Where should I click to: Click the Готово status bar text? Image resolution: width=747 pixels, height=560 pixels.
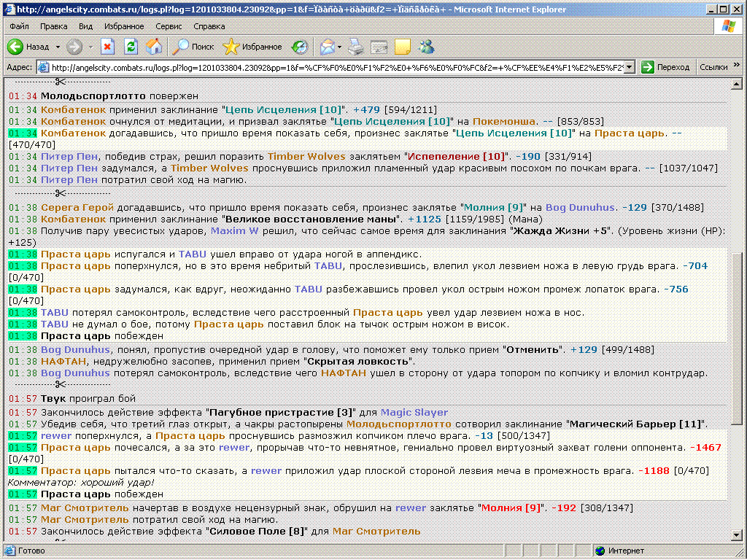tap(31, 551)
